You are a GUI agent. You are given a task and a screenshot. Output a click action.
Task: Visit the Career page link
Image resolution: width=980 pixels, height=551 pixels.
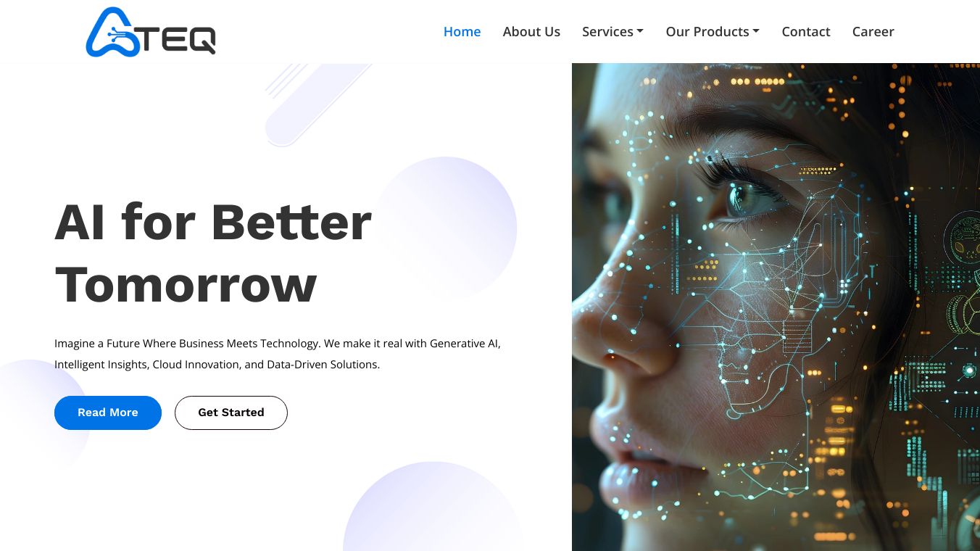[873, 31]
